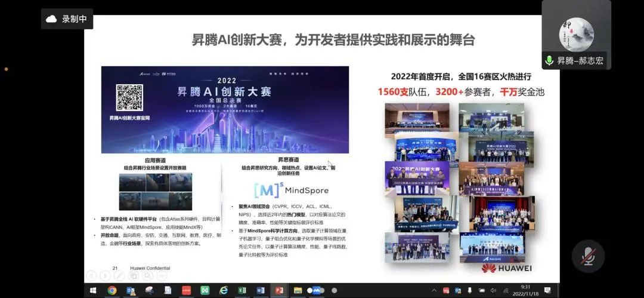Switch to Word on the taskbar
644x298 pixels.
tap(261, 291)
